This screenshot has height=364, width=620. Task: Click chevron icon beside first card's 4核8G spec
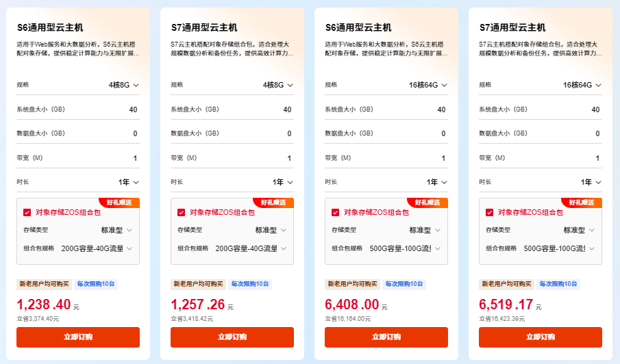coord(136,86)
